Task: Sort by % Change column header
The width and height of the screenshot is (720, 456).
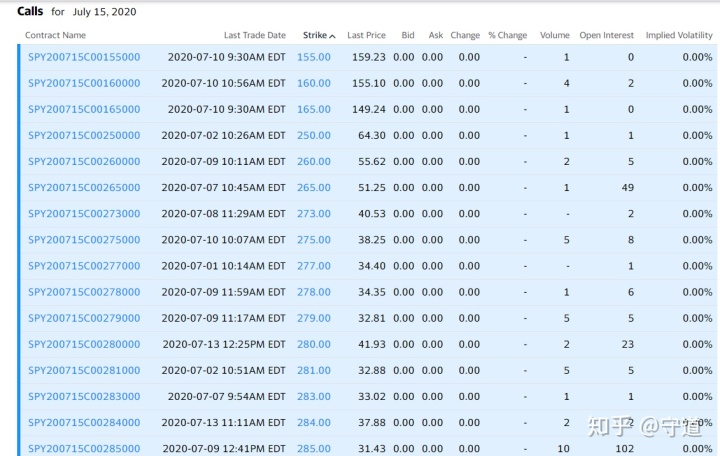Action: coord(507,35)
